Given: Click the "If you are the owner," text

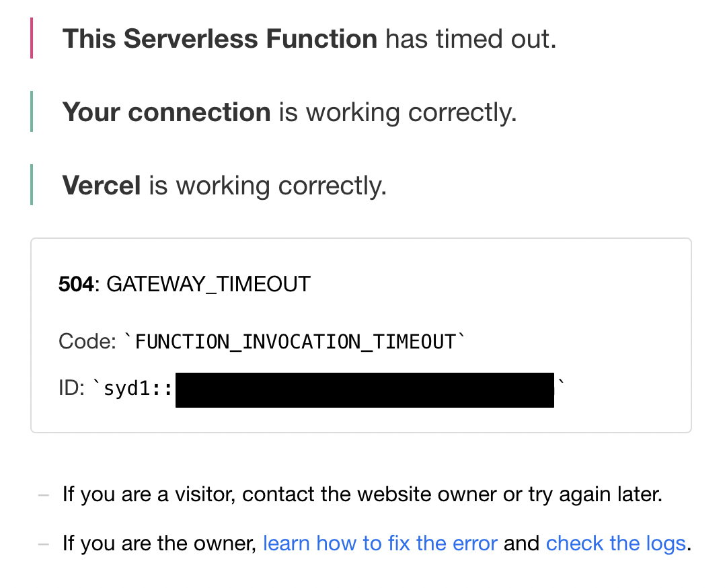Looking at the screenshot, I should 159,543.
